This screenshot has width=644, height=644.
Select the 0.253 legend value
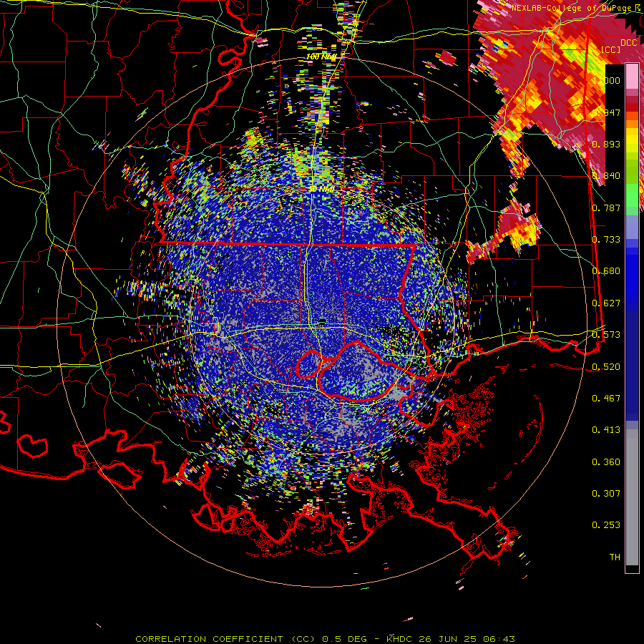[606, 525]
